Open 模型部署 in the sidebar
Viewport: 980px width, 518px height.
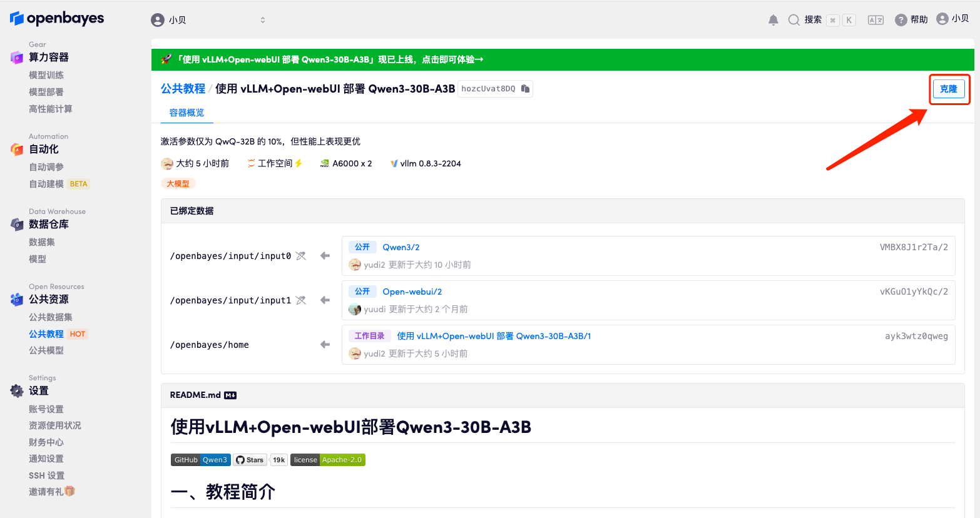pyautogui.click(x=46, y=92)
